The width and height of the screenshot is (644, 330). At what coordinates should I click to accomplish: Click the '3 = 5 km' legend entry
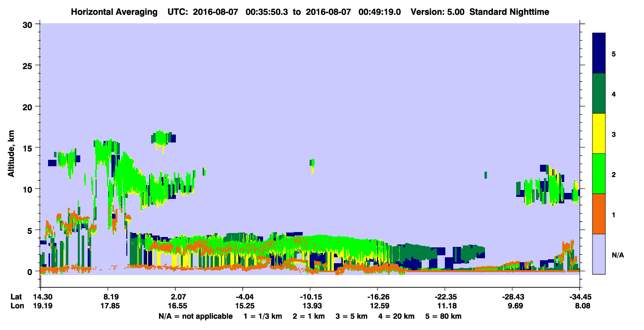(x=351, y=316)
